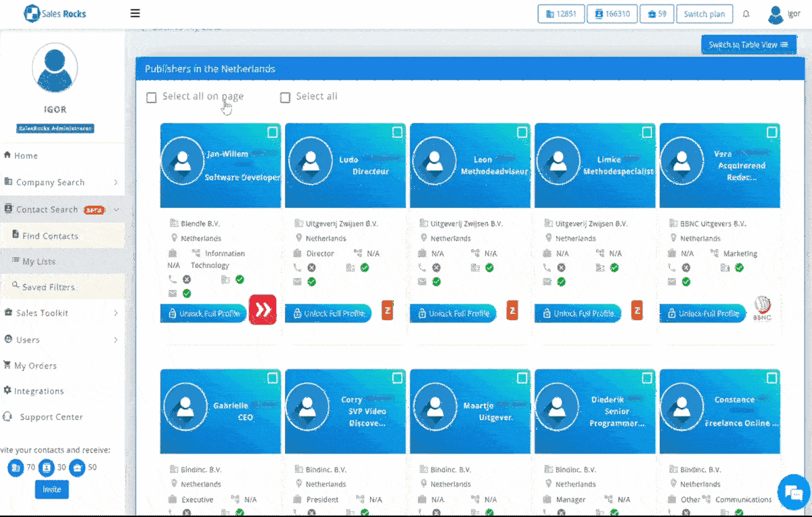Click Switch to Table View button

[748, 45]
